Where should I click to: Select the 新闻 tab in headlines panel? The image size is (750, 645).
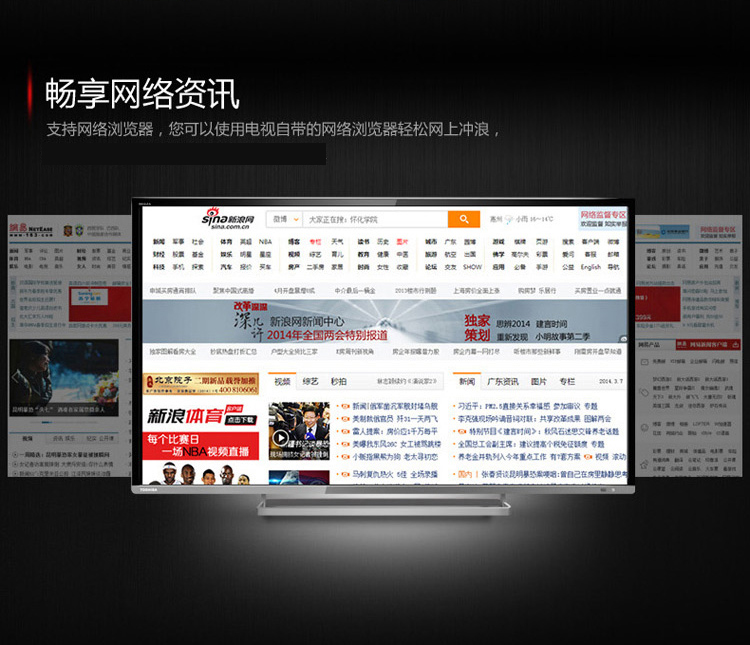[466, 381]
